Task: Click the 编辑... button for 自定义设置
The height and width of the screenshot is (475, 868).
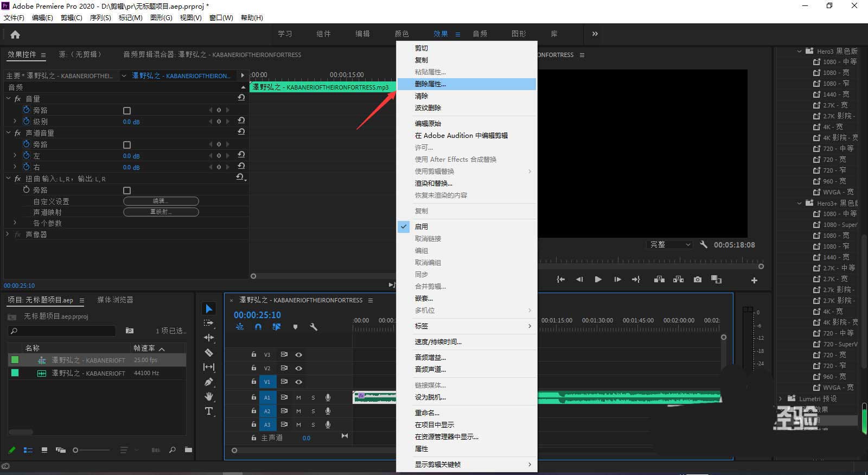Action: click(161, 201)
